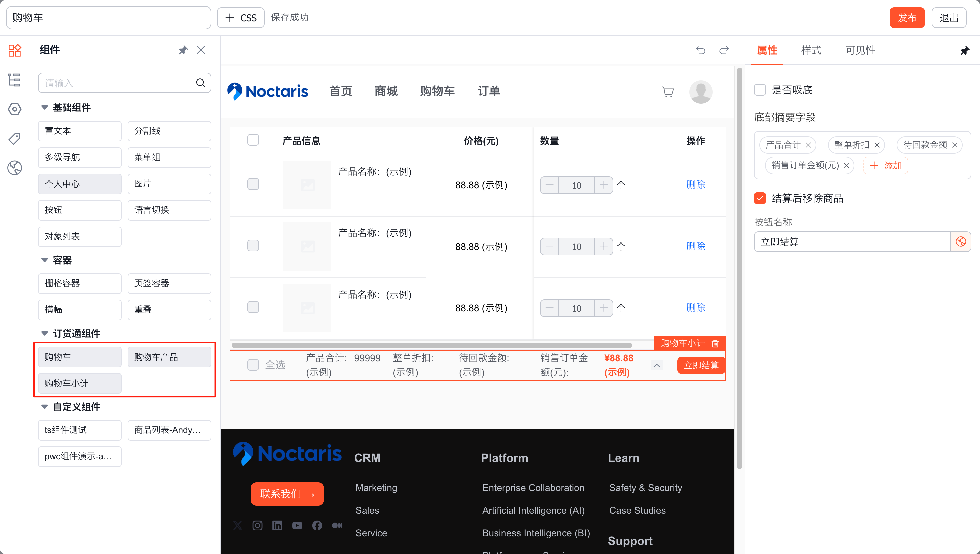The image size is (980, 554).
Task: Switch to the 样式 tab
Action: 811,50
